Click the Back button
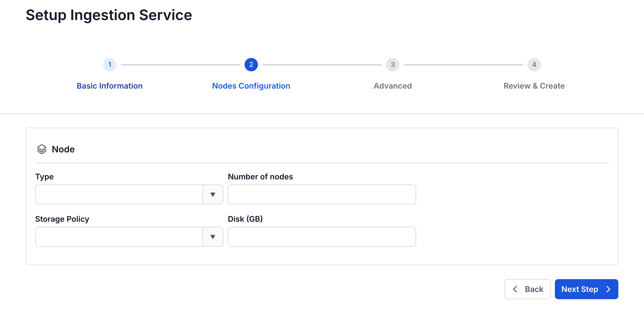 pos(528,289)
